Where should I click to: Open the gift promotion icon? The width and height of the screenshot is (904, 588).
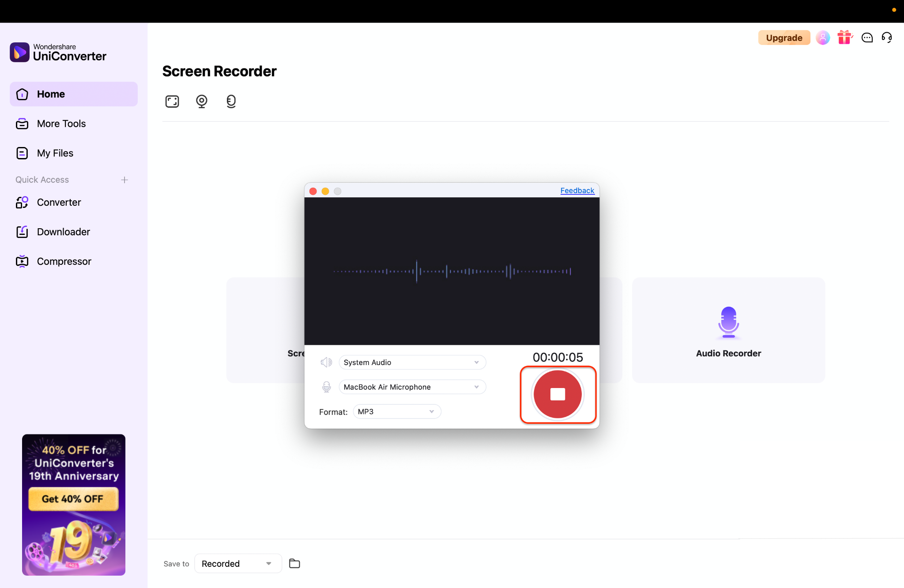pyautogui.click(x=844, y=38)
